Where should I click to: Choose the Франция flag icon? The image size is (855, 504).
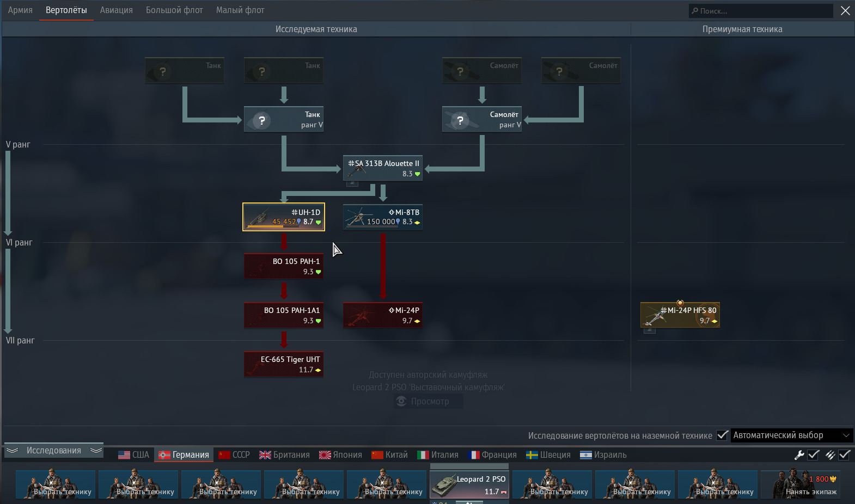[x=474, y=455]
